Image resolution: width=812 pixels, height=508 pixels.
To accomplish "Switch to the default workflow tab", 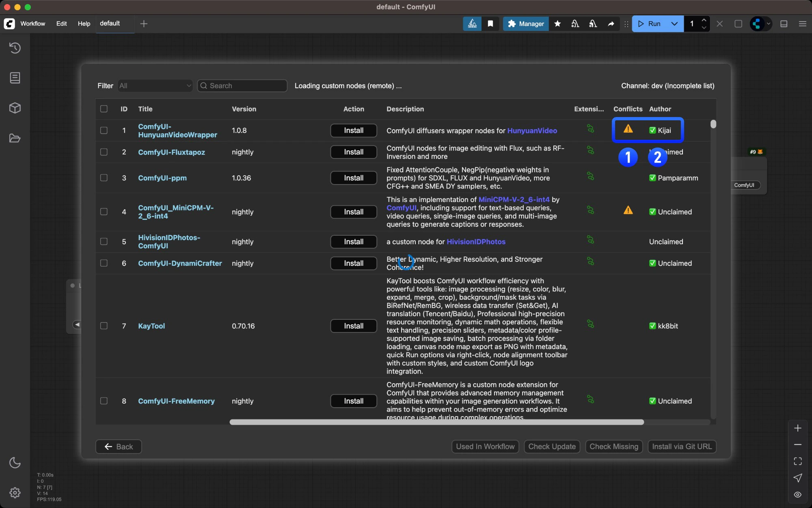I will [110, 24].
